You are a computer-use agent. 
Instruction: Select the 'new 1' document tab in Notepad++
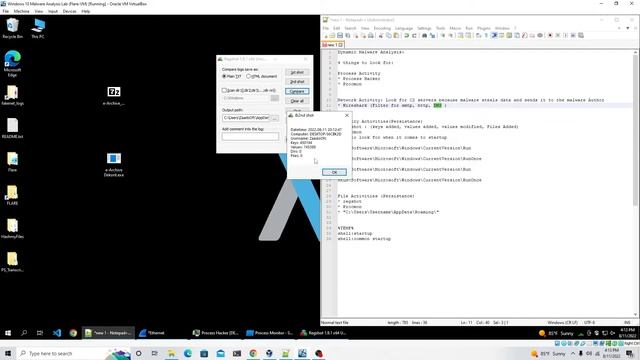tap(333, 44)
